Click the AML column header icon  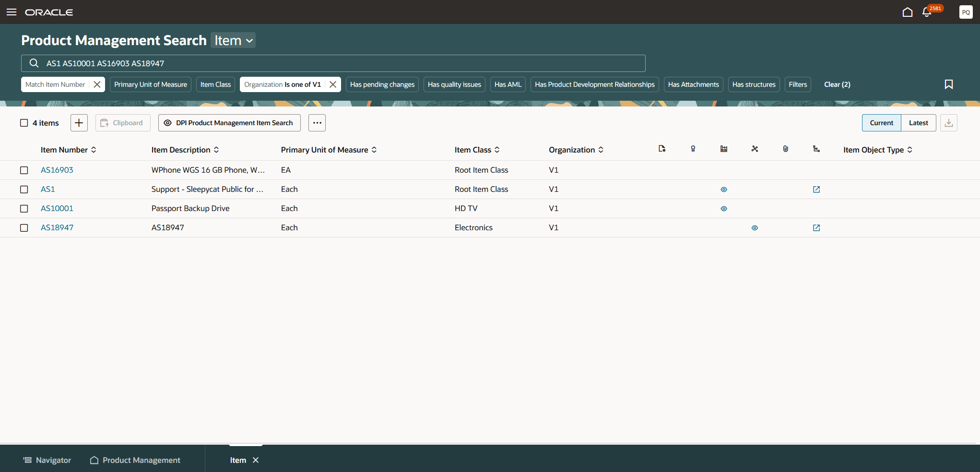coord(724,149)
